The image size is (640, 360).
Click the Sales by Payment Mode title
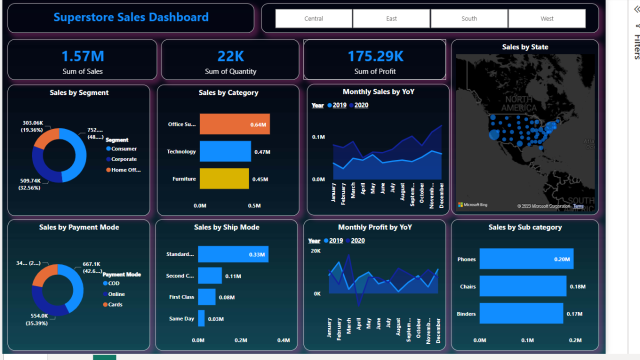79,227
